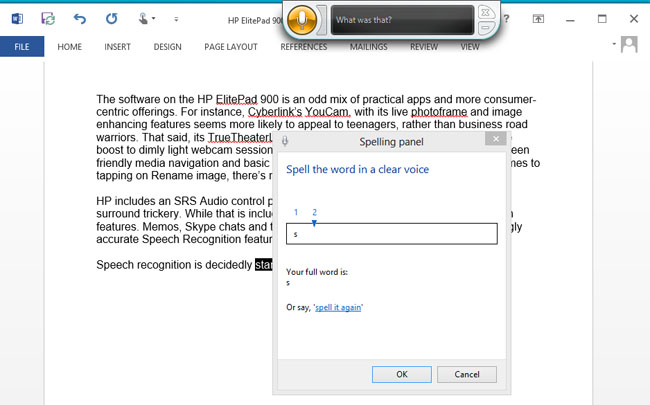Click the speech bar minimize icon
Viewport: 650px width, 405px height.
(486, 28)
